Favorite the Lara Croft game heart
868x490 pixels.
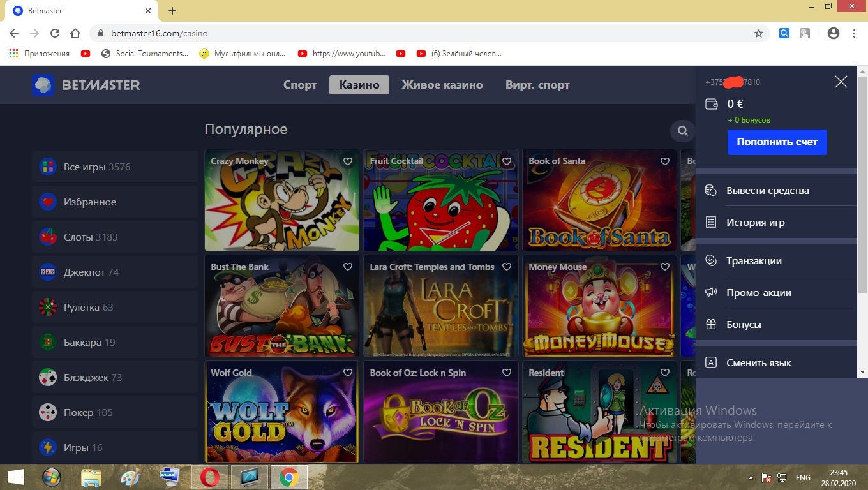pyautogui.click(x=507, y=267)
